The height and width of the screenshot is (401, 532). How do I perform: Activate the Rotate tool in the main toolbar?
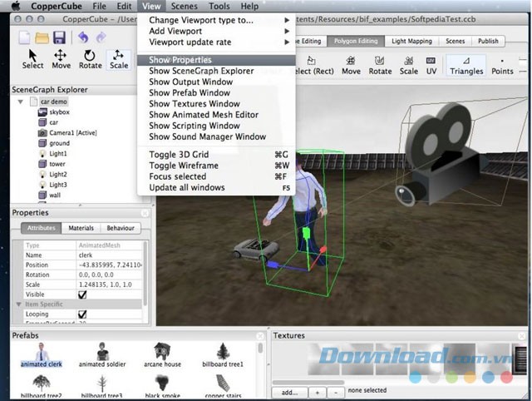pos(90,58)
